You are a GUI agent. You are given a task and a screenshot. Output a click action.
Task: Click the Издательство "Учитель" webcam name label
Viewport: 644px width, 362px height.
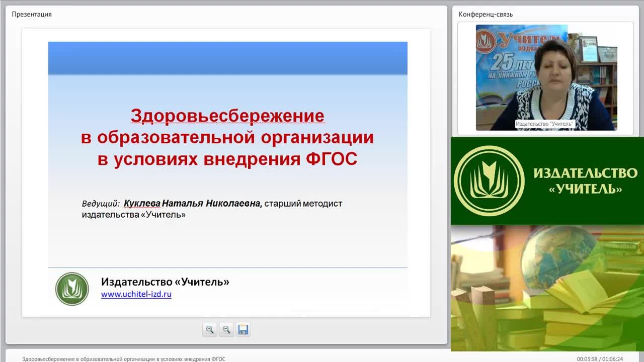(x=545, y=124)
